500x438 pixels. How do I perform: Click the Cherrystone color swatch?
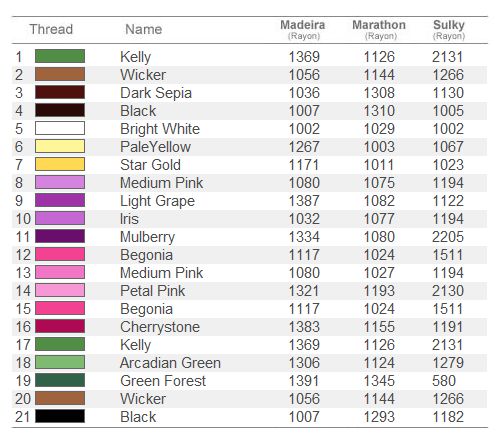(60, 326)
